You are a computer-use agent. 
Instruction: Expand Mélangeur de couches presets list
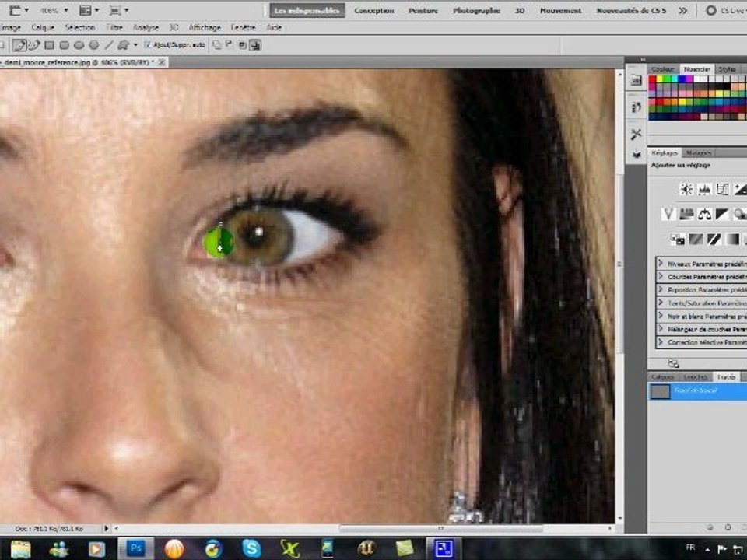661,328
